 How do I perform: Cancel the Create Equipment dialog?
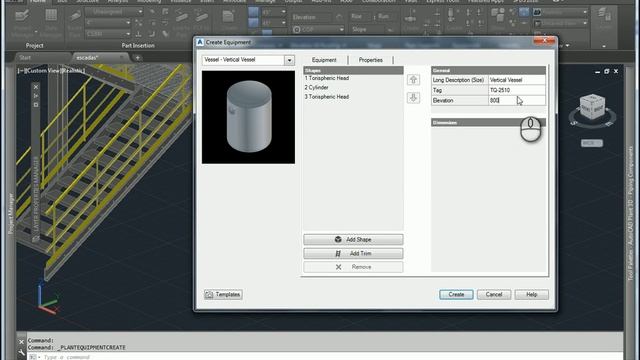coord(494,294)
